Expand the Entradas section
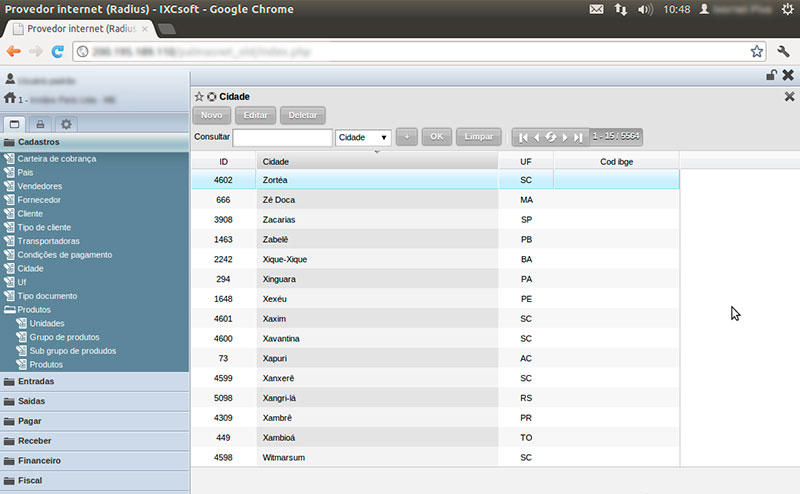Screen dimensions: 800x494 pyautogui.click(x=94, y=381)
